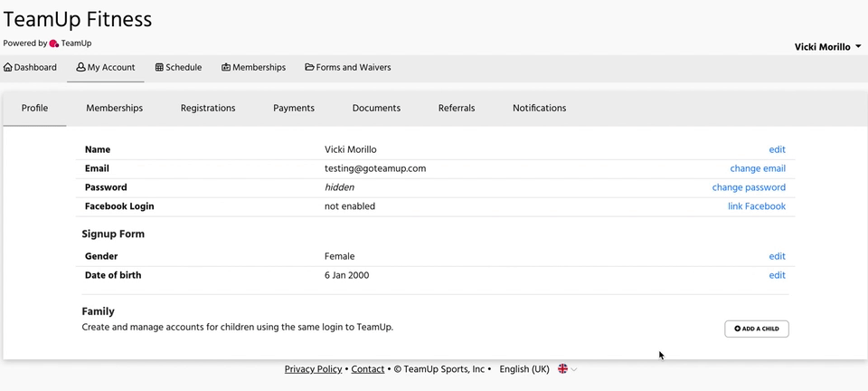Click the UK flag language icon
868x391 pixels.
pos(562,369)
